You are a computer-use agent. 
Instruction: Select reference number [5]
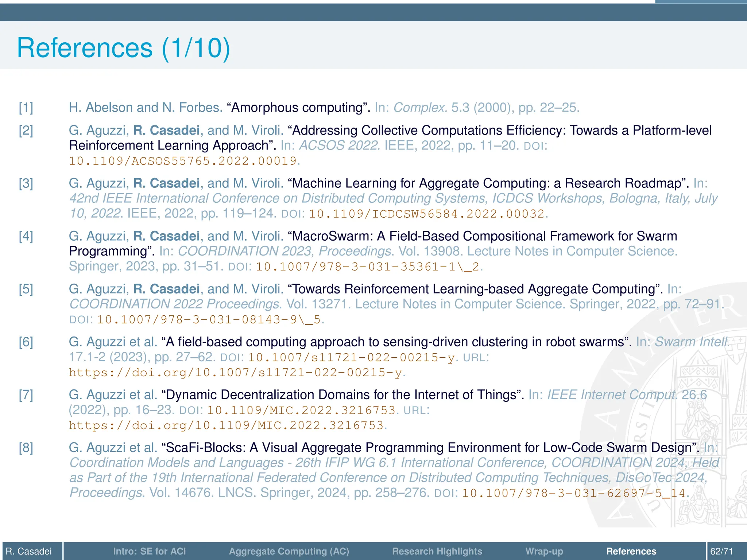coord(26,289)
